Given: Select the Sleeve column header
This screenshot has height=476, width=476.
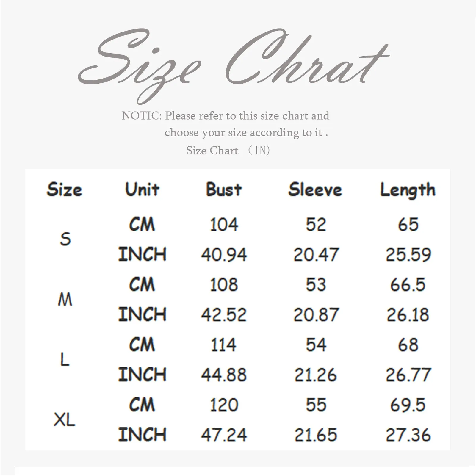Looking at the screenshot, I should pyautogui.click(x=315, y=190).
